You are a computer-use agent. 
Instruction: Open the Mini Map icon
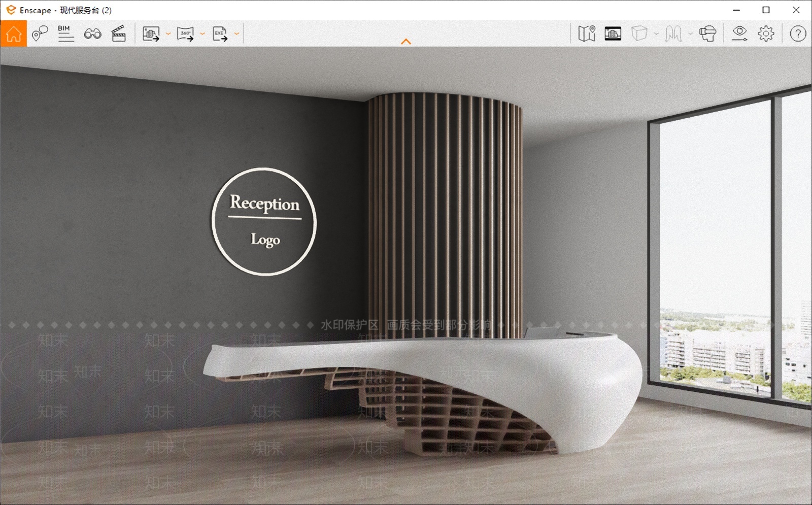(587, 34)
